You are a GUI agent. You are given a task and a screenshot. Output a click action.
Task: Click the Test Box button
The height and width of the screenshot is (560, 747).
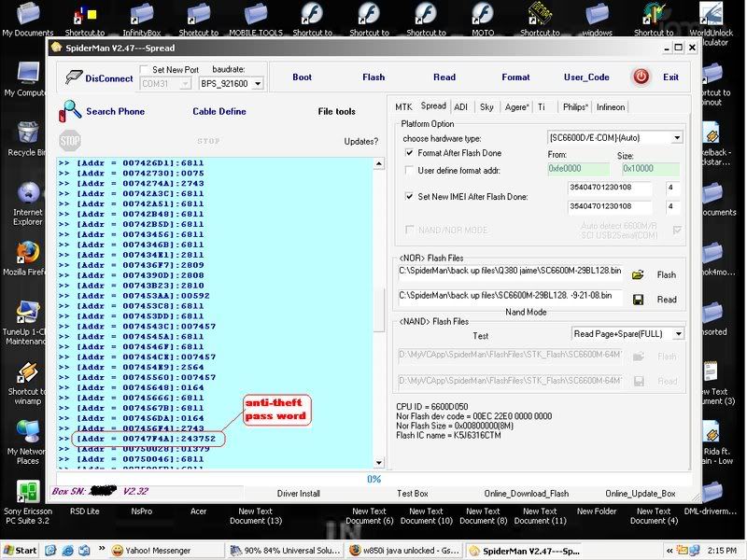(413, 494)
